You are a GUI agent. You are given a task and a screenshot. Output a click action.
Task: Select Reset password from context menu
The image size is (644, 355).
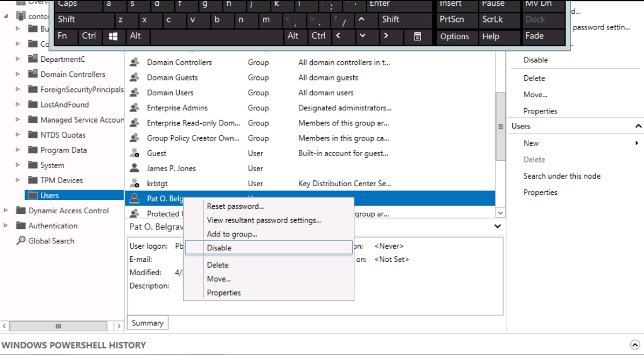coord(235,206)
